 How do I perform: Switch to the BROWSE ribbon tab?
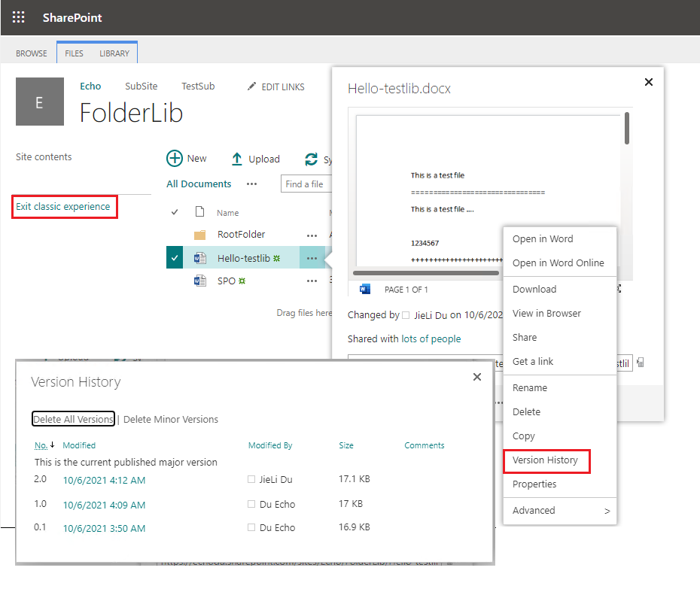(32, 53)
